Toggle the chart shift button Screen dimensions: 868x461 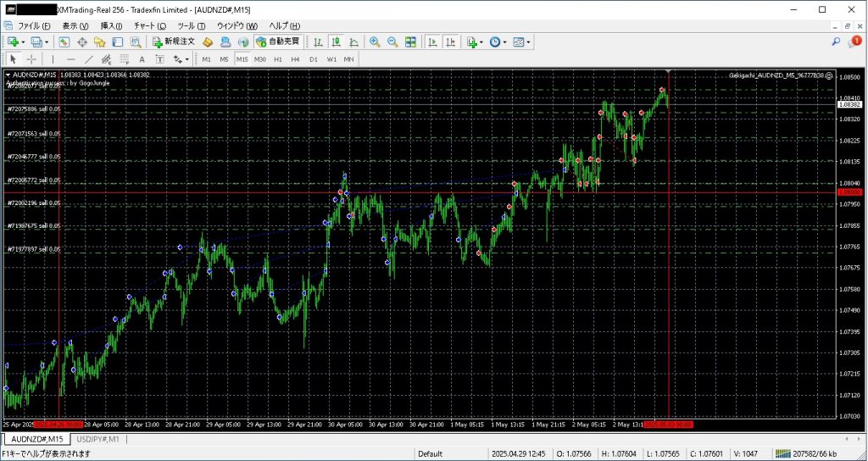pyautogui.click(x=450, y=42)
